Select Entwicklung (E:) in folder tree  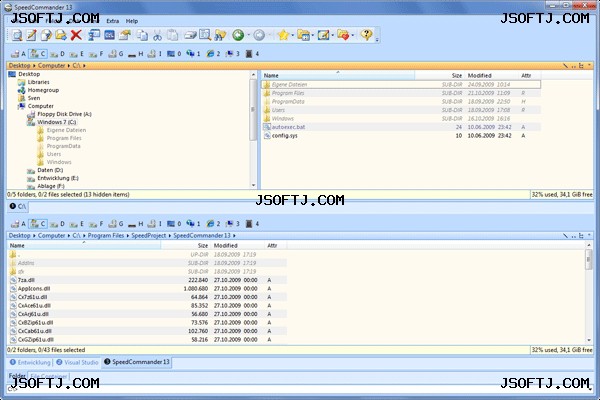(x=58, y=178)
